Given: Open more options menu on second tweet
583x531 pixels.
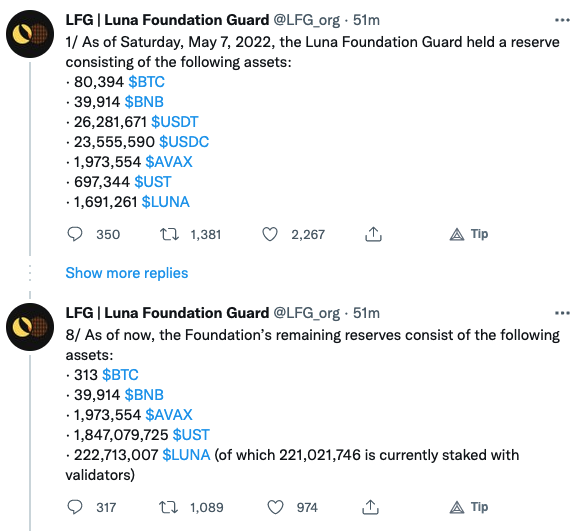Looking at the screenshot, I should (x=562, y=313).
